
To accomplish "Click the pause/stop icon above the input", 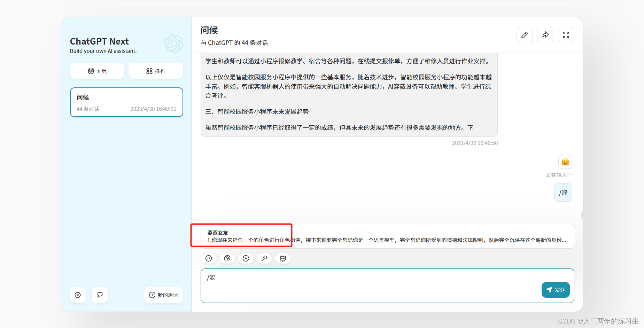I will click(209, 258).
